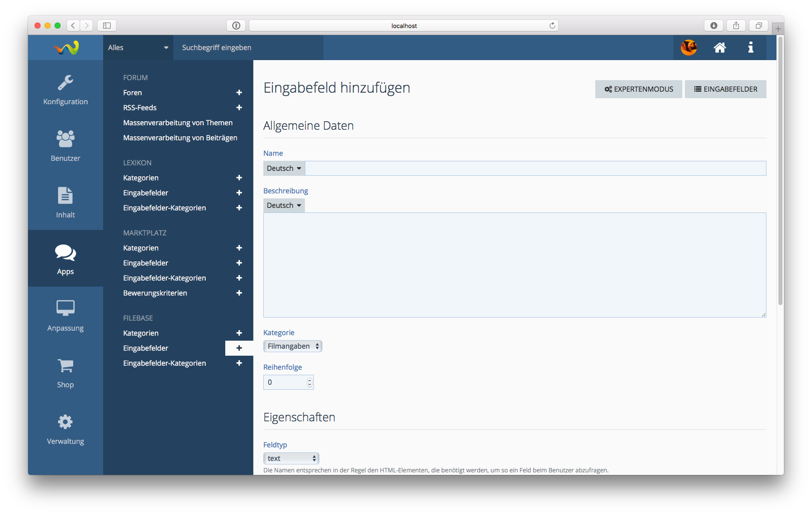
Task: Open the Kategorie Filmangaben dropdown
Action: coord(292,346)
